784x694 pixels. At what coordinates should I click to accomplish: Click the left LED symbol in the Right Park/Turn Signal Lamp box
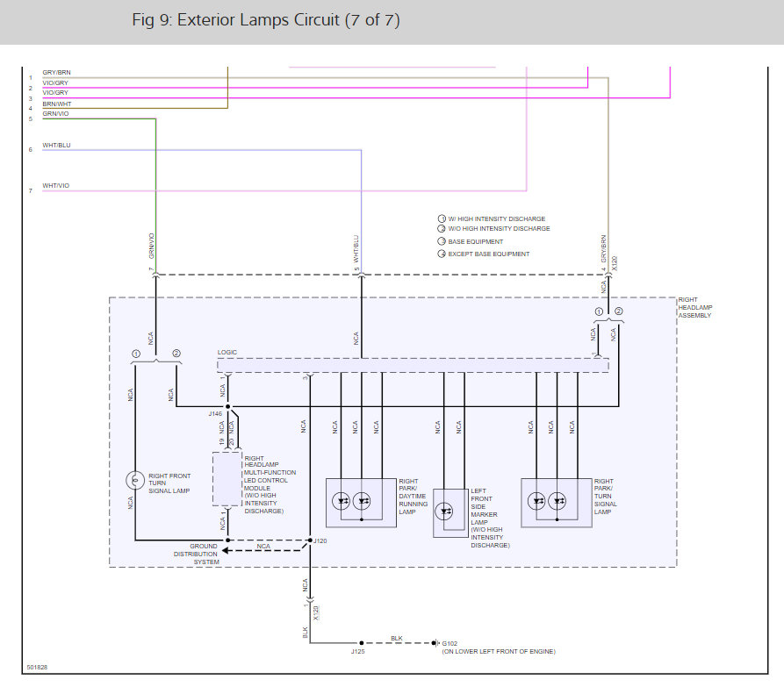point(536,500)
